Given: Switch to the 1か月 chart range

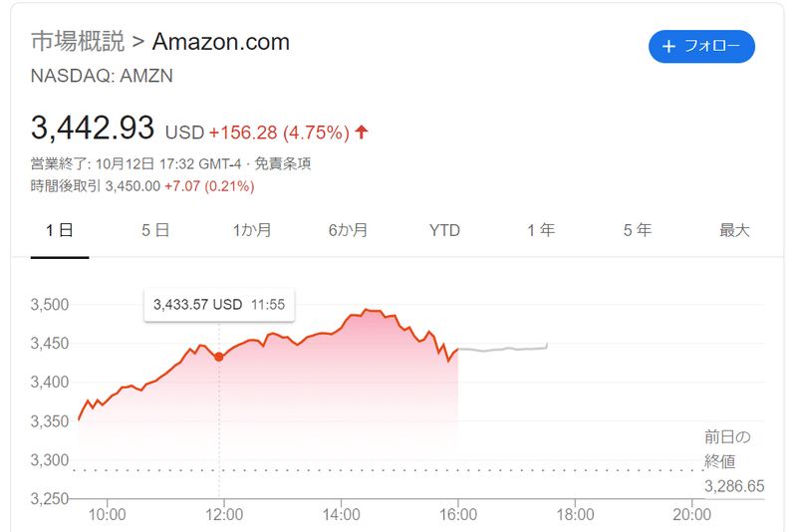Looking at the screenshot, I should click(x=252, y=230).
